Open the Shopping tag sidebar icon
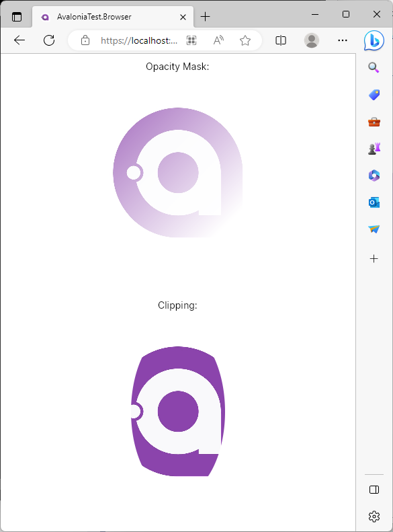 (374, 95)
